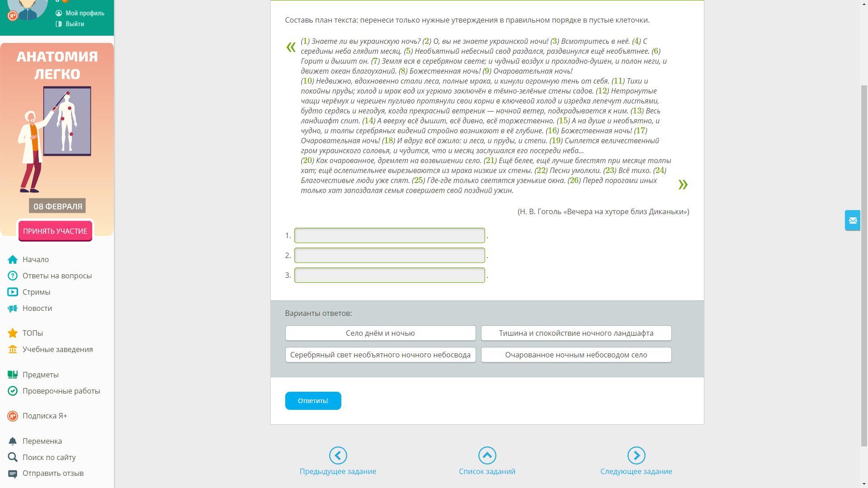Click the right arrow circle for next task

(636, 455)
